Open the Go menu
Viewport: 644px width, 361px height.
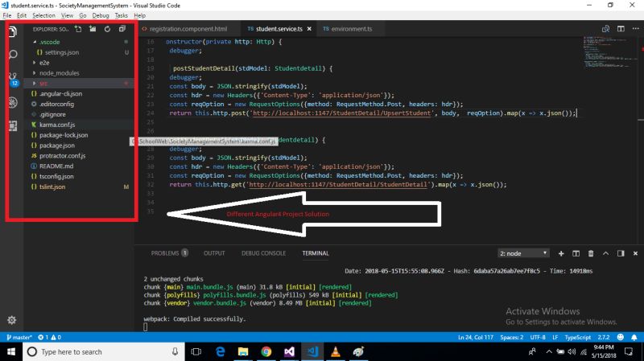83,15
